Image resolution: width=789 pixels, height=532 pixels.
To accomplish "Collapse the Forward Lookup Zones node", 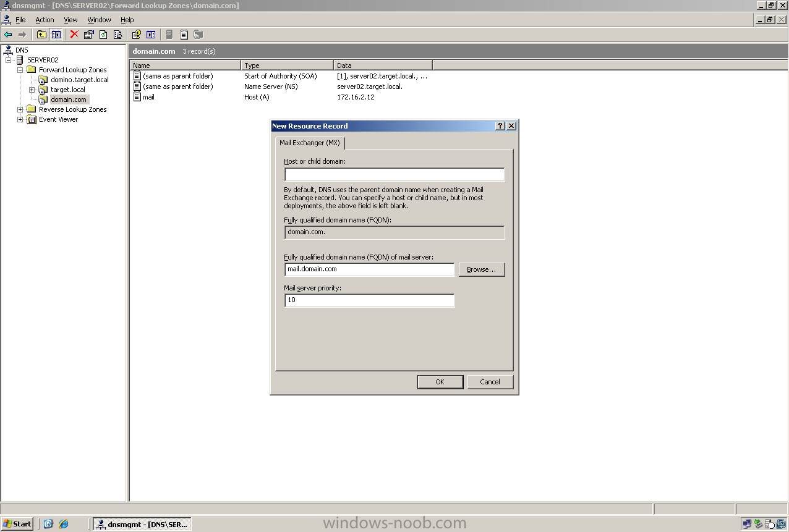I will click(20, 70).
